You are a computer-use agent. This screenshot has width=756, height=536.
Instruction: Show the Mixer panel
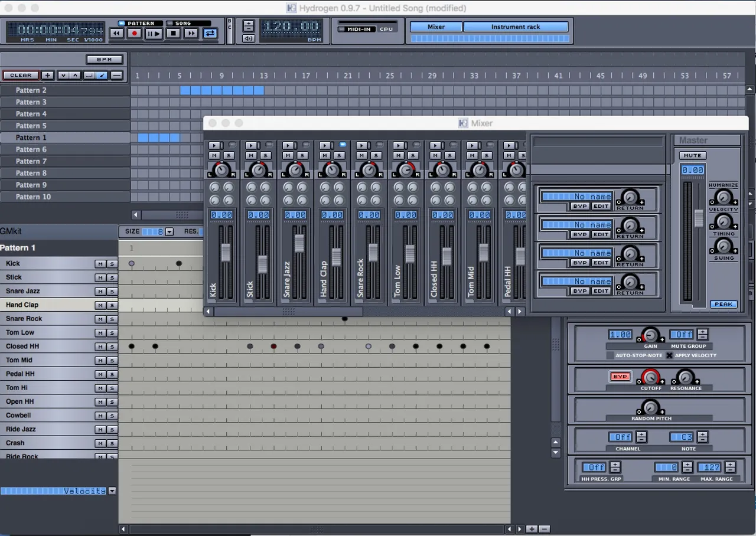436,27
